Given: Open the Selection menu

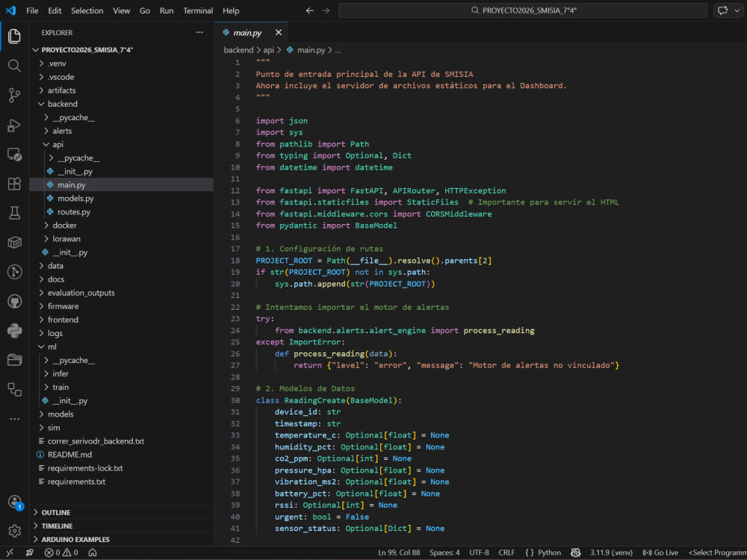Looking at the screenshot, I should [x=87, y=10].
